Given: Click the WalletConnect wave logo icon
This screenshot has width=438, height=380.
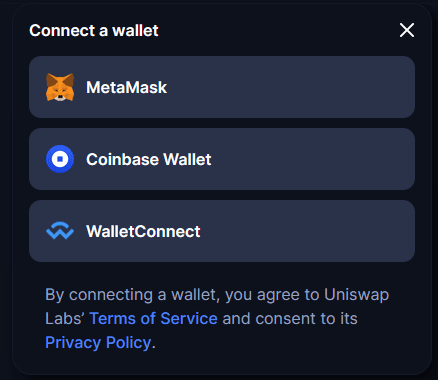Looking at the screenshot, I should pos(60,231).
